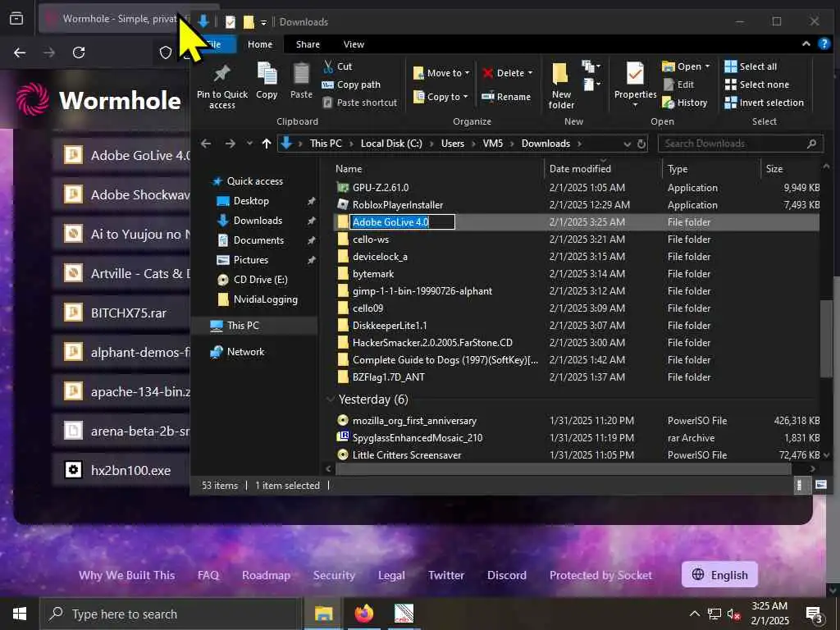The width and height of the screenshot is (840, 630).
Task: Open the Twitter link on Wormhole
Action: [x=445, y=575]
